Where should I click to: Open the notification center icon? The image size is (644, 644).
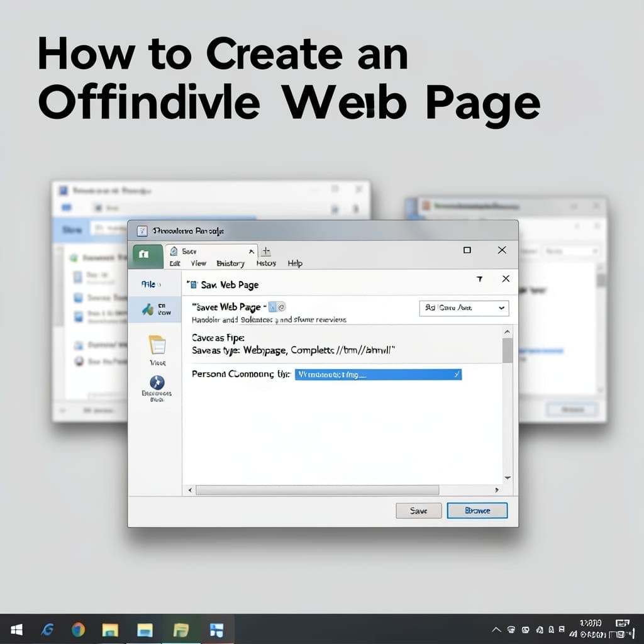[623, 623]
